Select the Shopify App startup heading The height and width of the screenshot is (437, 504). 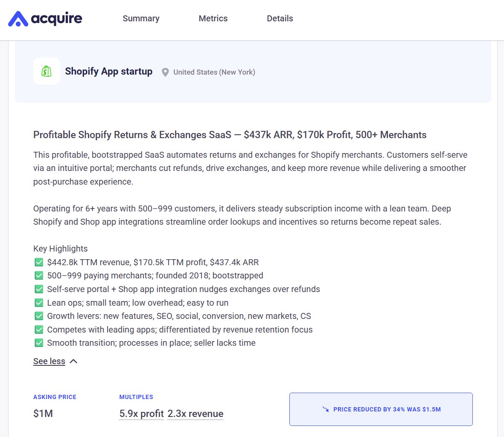pyautogui.click(x=109, y=71)
